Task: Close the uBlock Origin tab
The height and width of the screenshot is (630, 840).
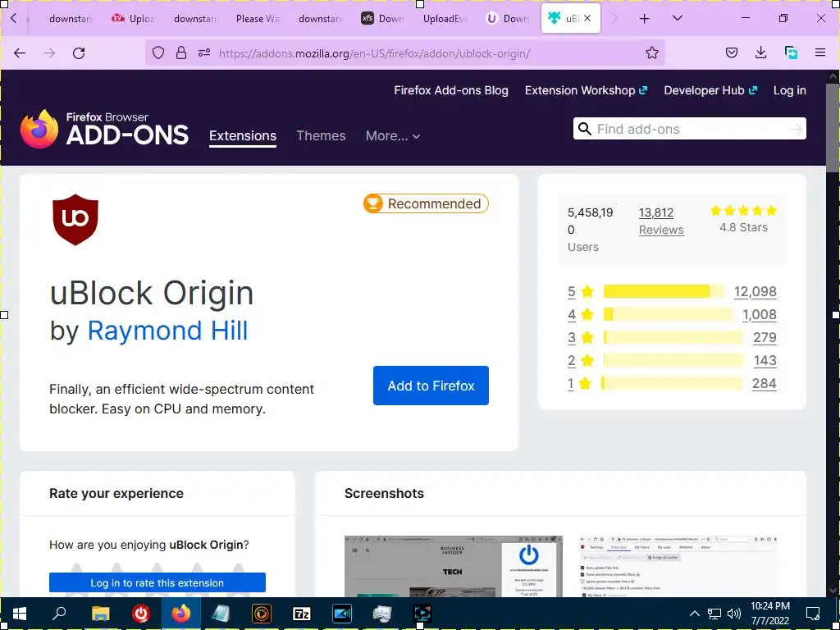Action: point(587,18)
